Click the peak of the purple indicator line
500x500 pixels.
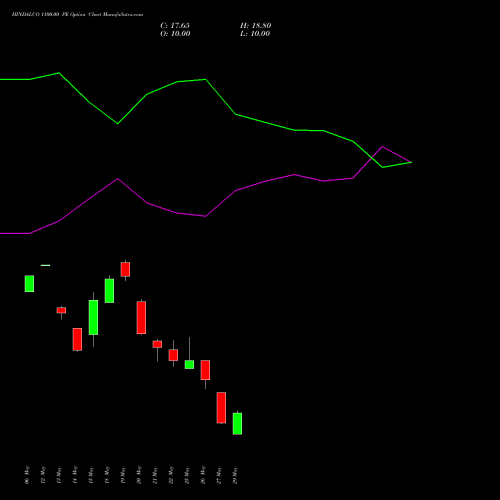(382, 146)
